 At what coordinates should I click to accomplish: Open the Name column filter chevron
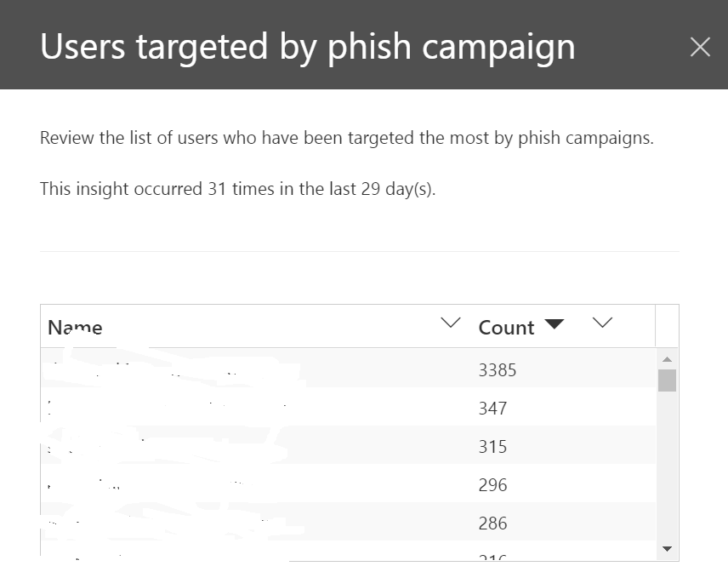(x=450, y=323)
